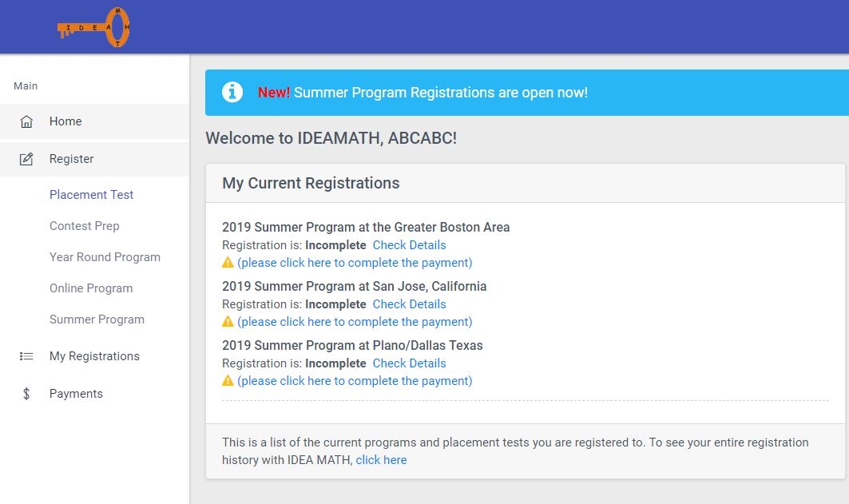This screenshot has width=849, height=504.
Task: Check Details for the San Jose program
Action: [409, 304]
